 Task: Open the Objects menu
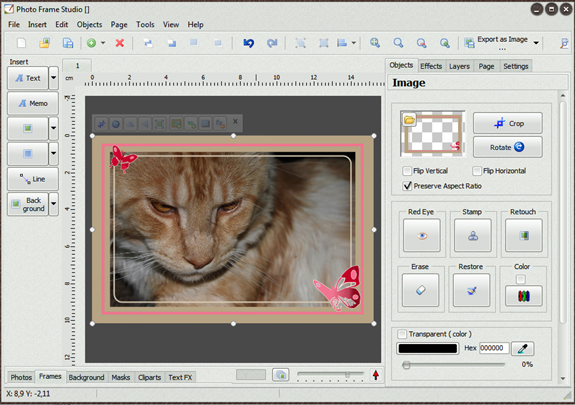pos(89,25)
